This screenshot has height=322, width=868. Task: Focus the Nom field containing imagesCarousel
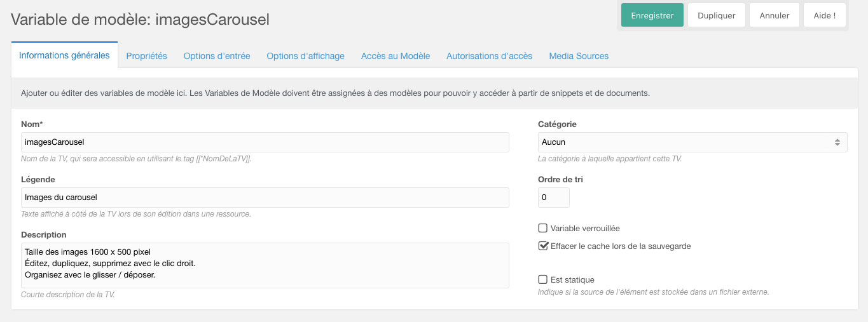pyautogui.click(x=265, y=142)
